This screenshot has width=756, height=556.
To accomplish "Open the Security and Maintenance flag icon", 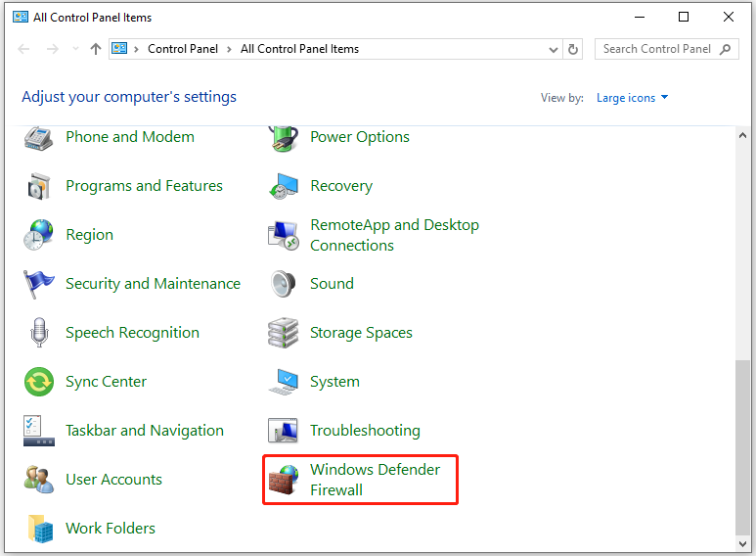I will click(x=38, y=284).
